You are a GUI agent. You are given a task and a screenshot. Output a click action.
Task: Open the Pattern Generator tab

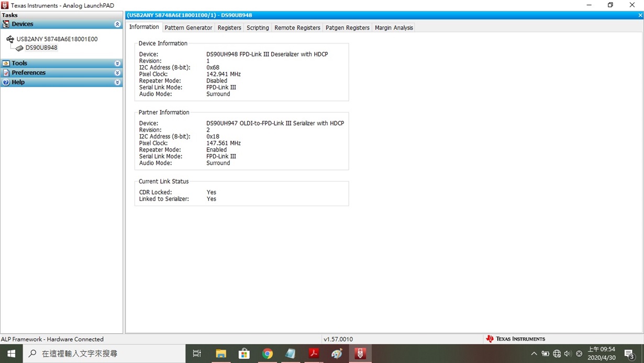(x=188, y=28)
